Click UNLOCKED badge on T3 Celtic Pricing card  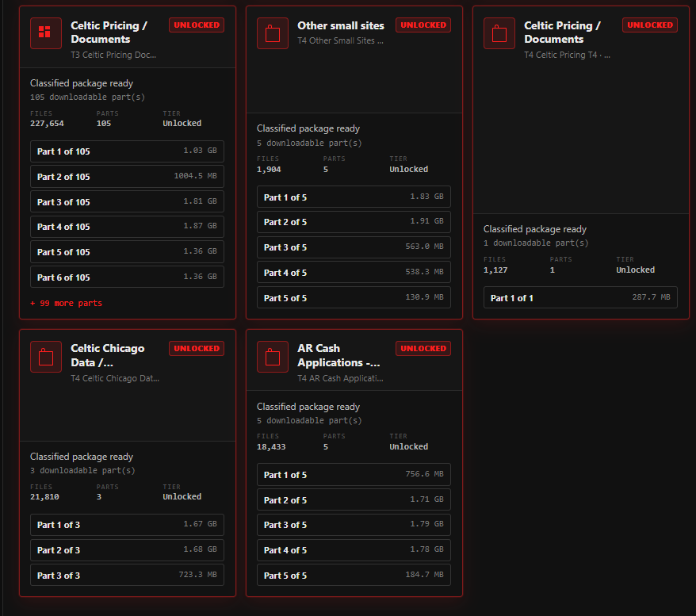[197, 25]
